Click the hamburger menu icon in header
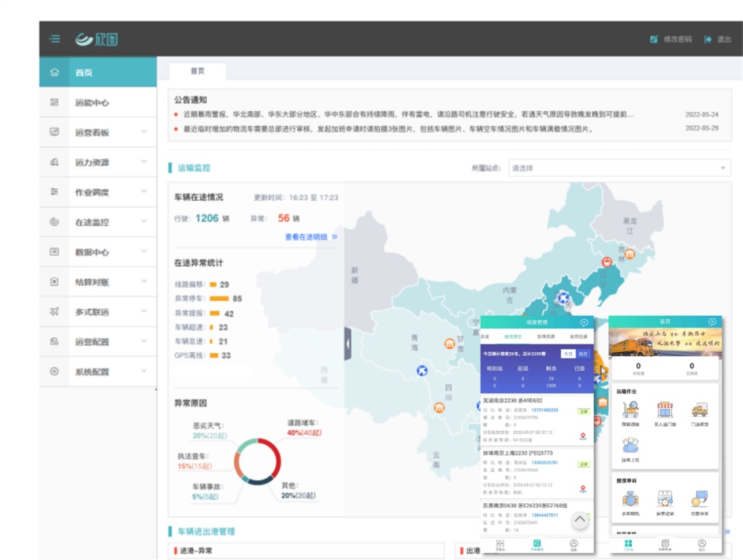The width and height of the screenshot is (743, 560). 55,39
